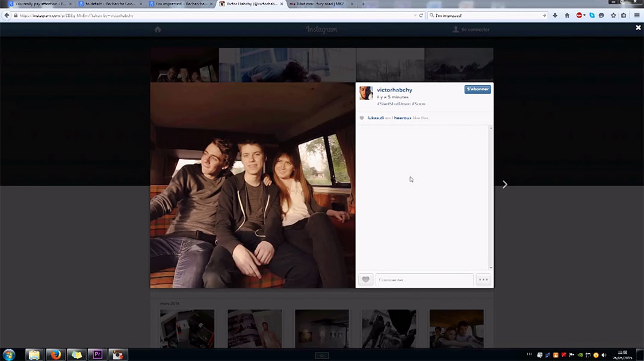Switch to the 'You really pay attention' tab
The image size is (644, 361).
tap(40, 4)
